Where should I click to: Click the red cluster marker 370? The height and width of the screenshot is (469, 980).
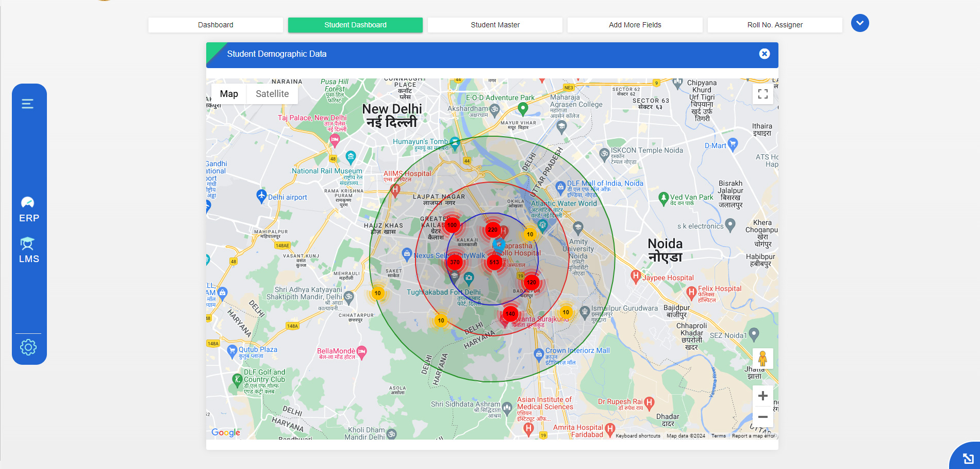coord(455,262)
